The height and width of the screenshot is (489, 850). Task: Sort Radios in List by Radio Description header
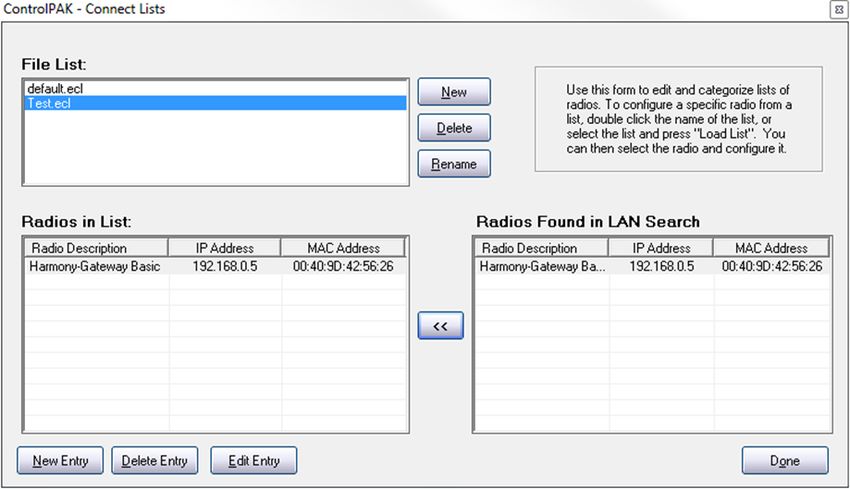96,248
